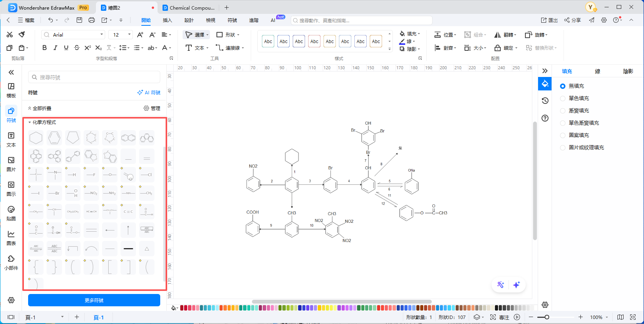Click the symbol search input field
The width and height of the screenshot is (644, 324).
(x=94, y=77)
